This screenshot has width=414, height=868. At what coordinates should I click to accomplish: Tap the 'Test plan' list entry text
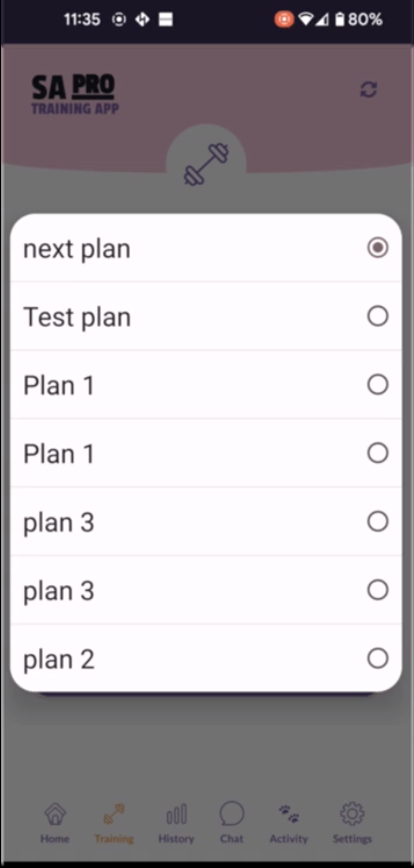click(x=77, y=317)
